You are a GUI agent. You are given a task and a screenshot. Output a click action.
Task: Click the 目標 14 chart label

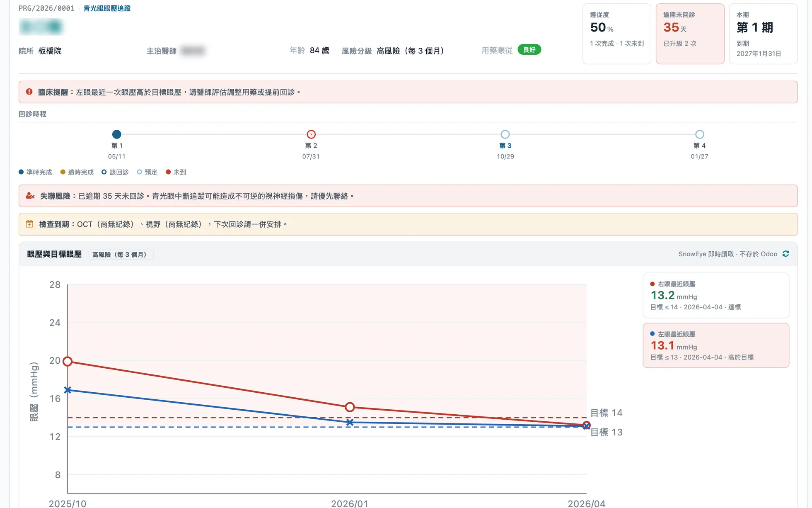click(606, 413)
